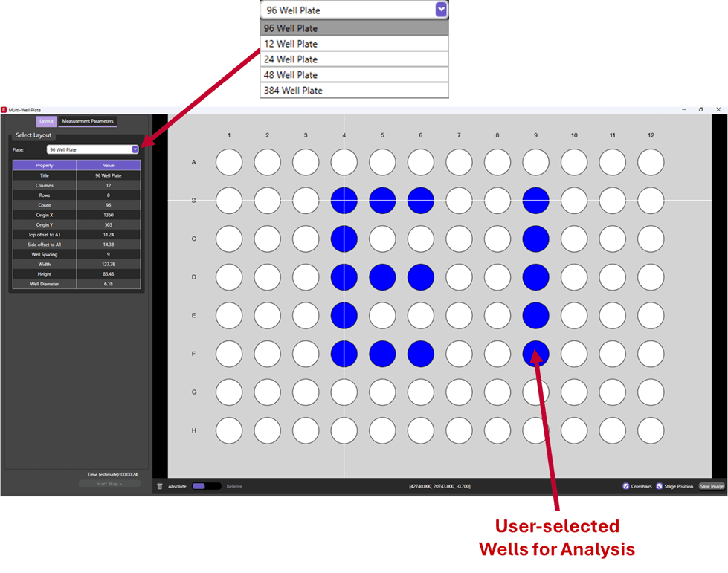Click the stage coordinates readout
Screen dimensions: 728x573
(x=439, y=486)
